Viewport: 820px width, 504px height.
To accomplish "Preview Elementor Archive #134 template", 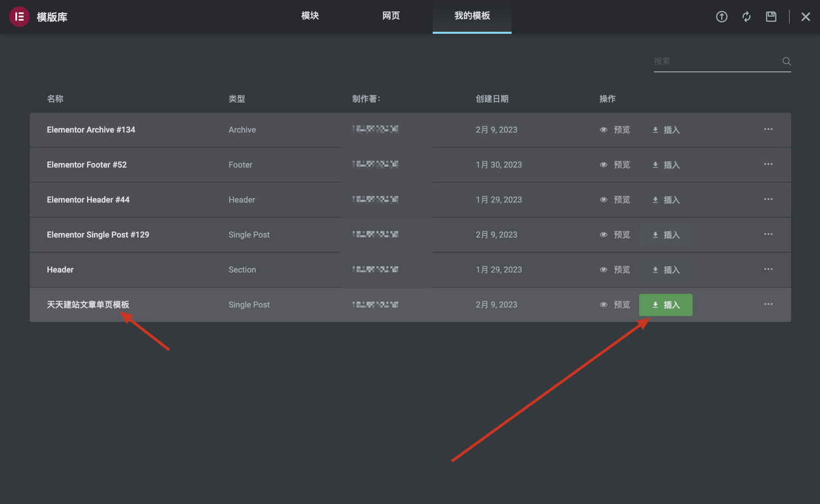I will coord(615,130).
